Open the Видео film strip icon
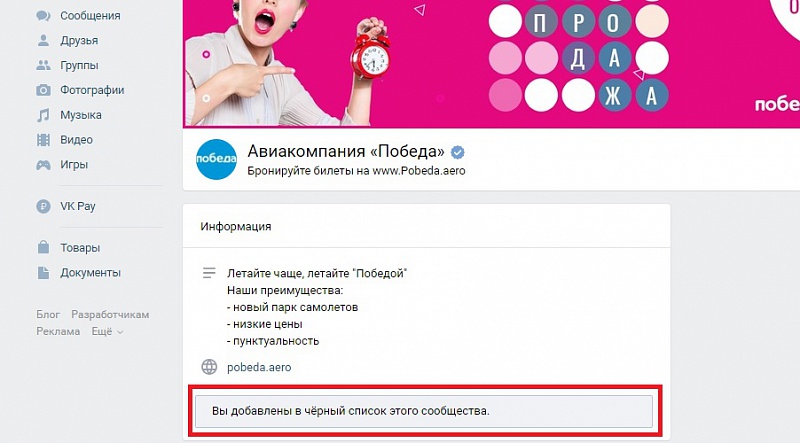 (43, 140)
